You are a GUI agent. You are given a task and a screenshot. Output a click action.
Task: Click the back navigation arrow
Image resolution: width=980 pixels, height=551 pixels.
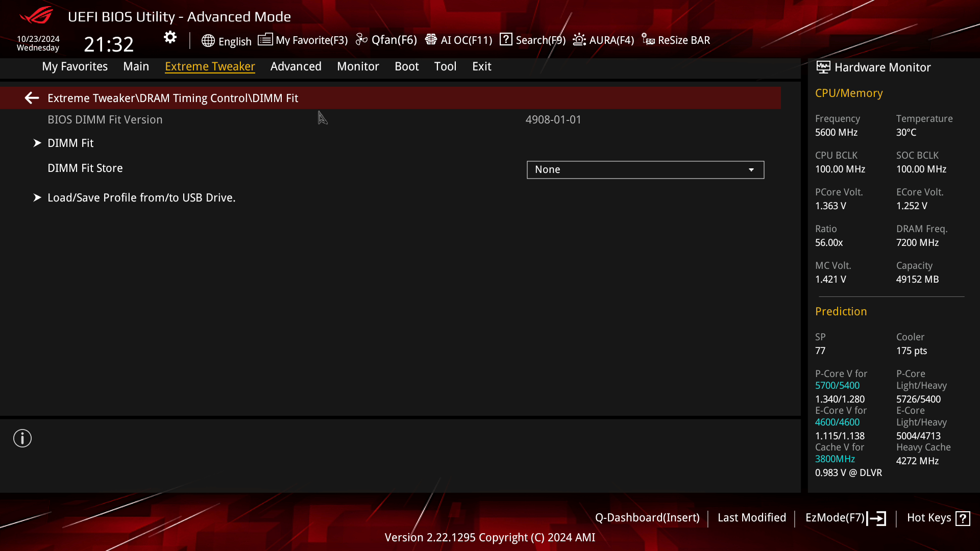(x=32, y=97)
